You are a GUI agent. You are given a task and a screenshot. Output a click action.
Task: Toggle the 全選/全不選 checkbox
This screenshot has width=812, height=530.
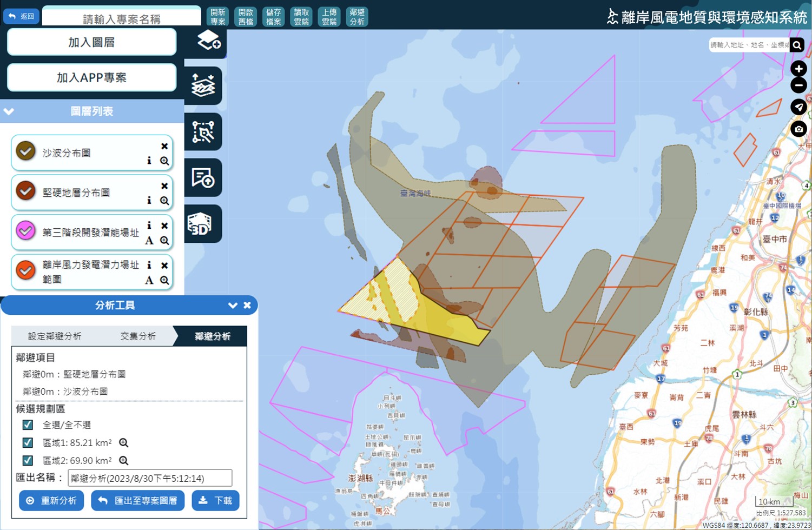pyautogui.click(x=28, y=425)
